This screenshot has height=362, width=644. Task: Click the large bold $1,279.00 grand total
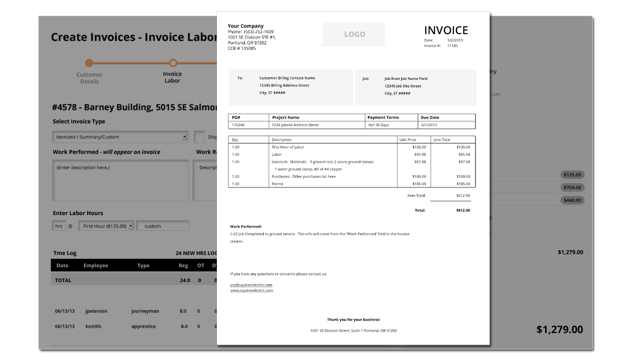click(559, 329)
